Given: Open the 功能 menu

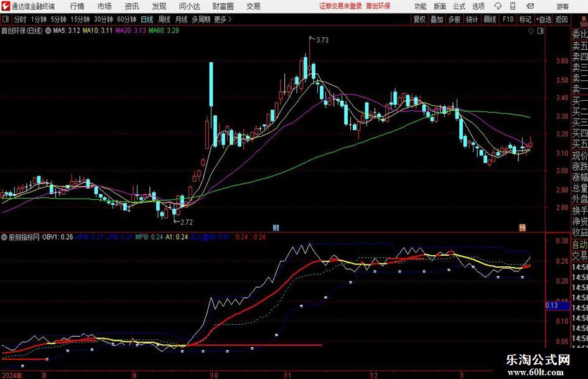Looking at the screenshot, I should tap(421, 6).
